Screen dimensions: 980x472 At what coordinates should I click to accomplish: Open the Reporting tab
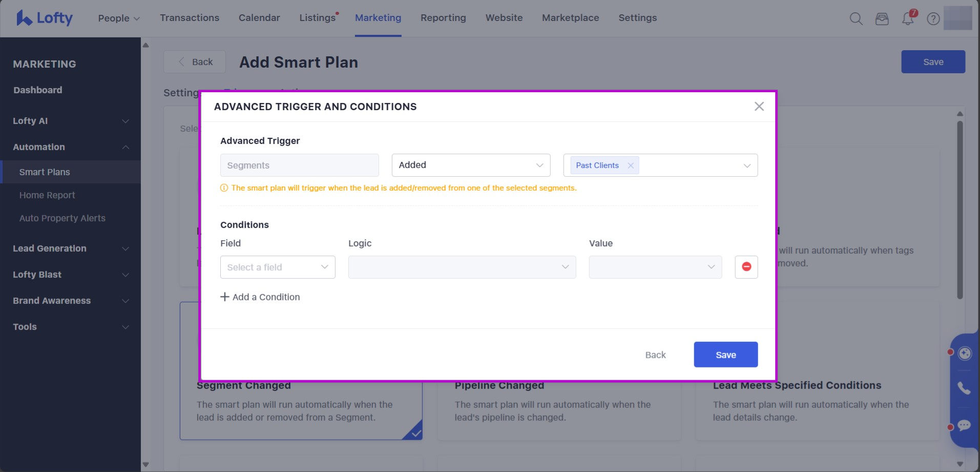click(x=443, y=18)
